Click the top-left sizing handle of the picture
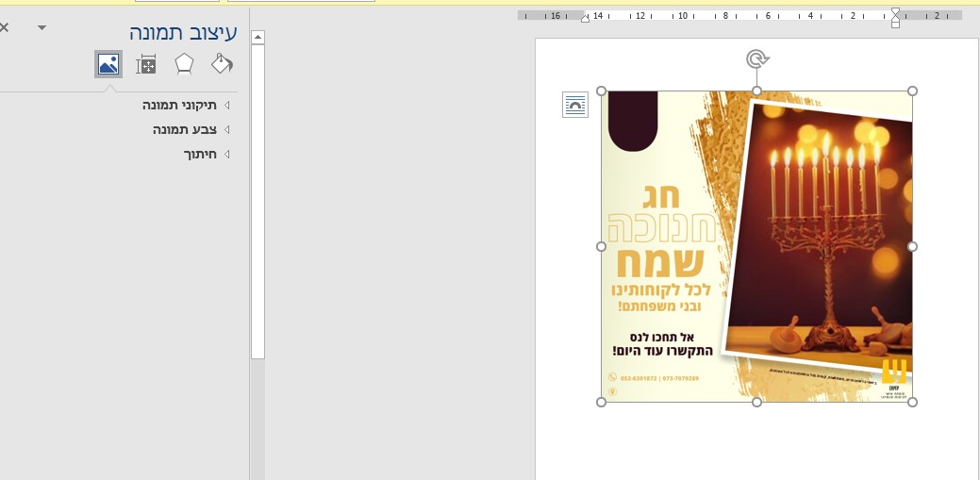The image size is (980, 480). (x=601, y=91)
